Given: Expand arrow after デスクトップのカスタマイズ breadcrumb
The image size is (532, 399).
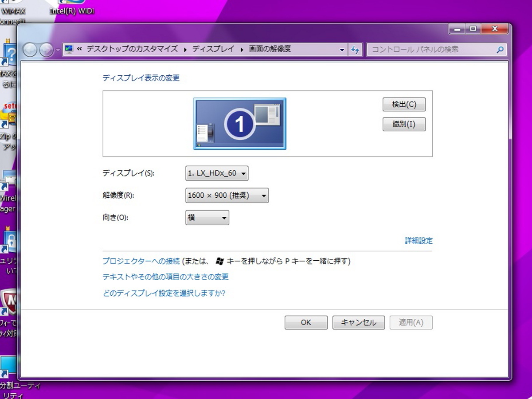Looking at the screenshot, I should [185, 50].
